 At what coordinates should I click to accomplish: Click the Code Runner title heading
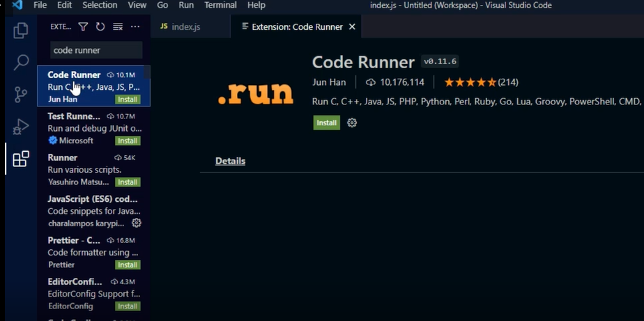[363, 63]
